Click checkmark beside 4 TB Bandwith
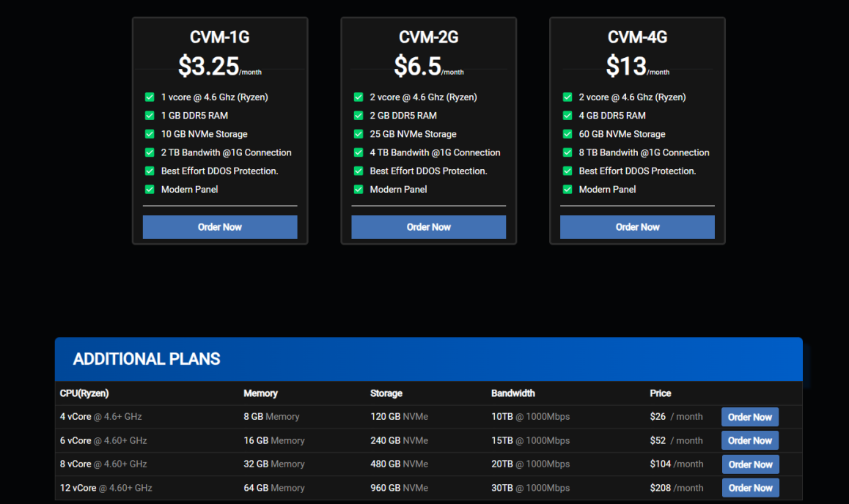Viewport: 849px width, 504px height. click(359, 152)
